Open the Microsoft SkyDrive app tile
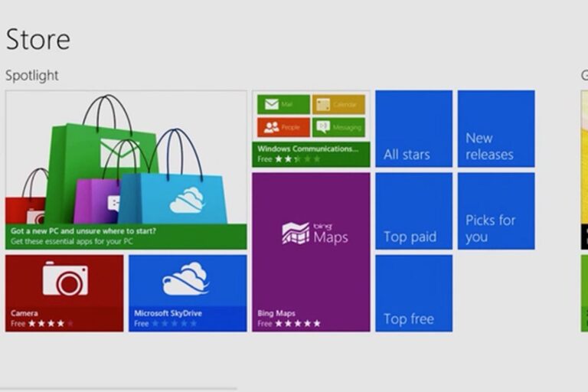This screenshot has height=392, width=588. click(188, 293)
